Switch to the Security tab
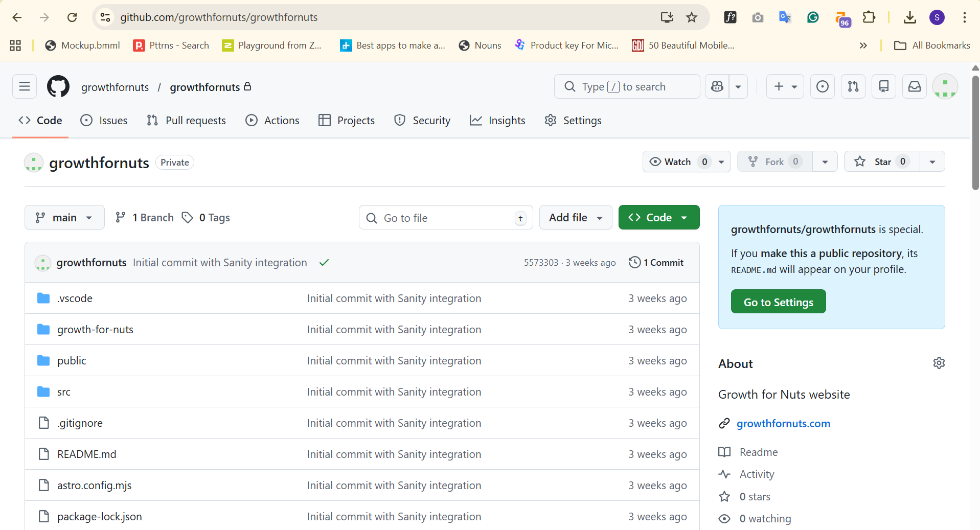 422,121
